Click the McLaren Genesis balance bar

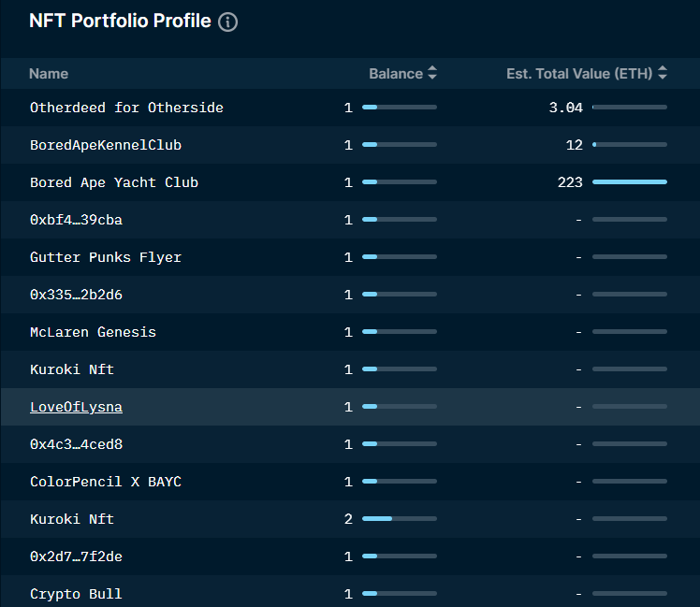(400, 332)
